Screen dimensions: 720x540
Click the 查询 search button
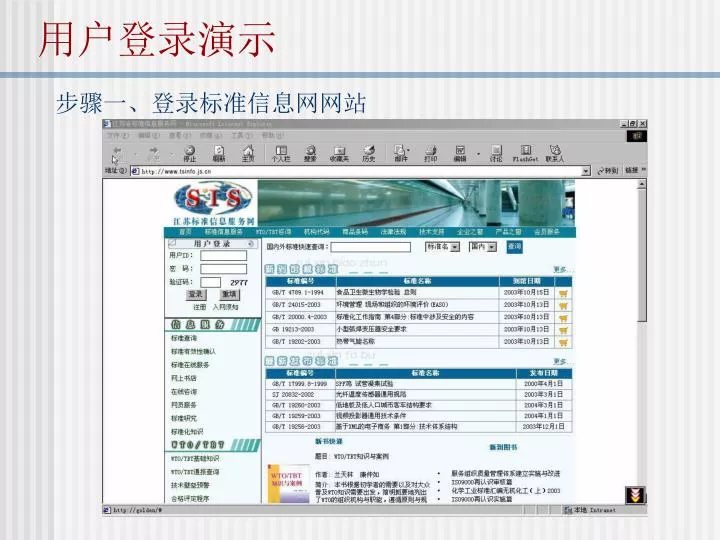coord(514,246)
